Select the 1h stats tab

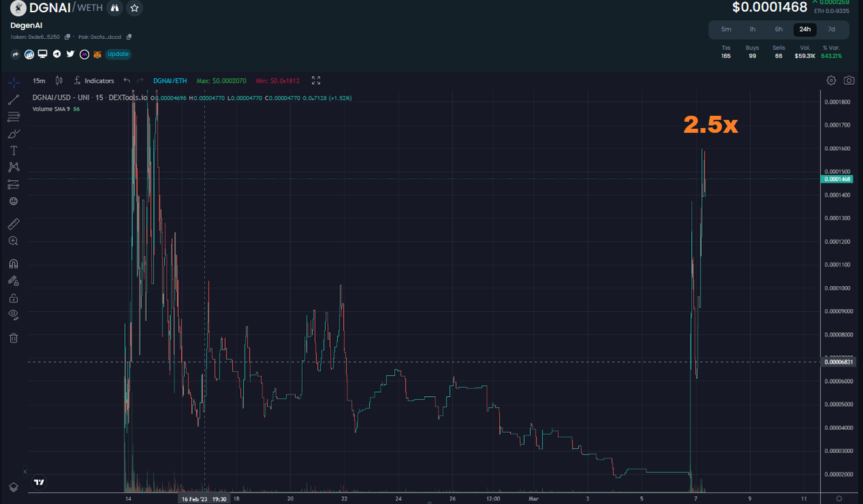pos(752,29)
